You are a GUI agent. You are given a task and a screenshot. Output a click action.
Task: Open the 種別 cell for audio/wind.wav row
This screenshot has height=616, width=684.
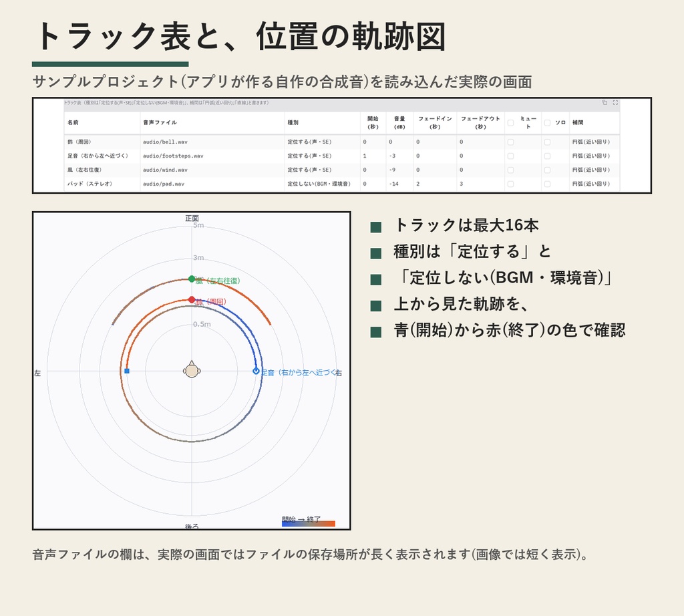coord(323,170)
